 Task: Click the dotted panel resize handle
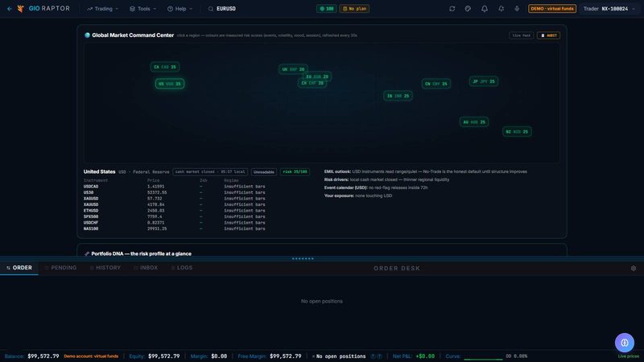pyautogui.click(x=303, y=258)
